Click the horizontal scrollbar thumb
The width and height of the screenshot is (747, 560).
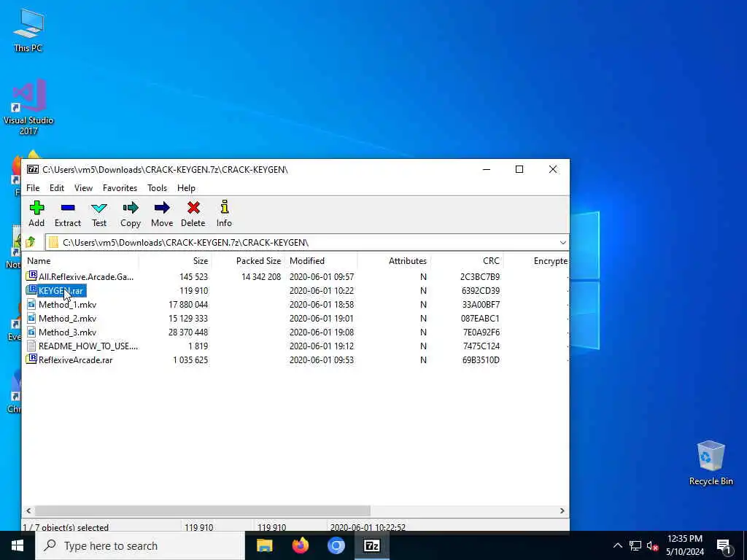(x=203, y=510)
